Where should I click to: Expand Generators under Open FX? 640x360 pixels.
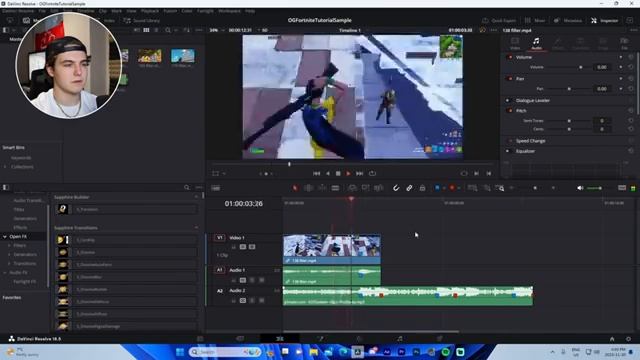tap(9, 254)
